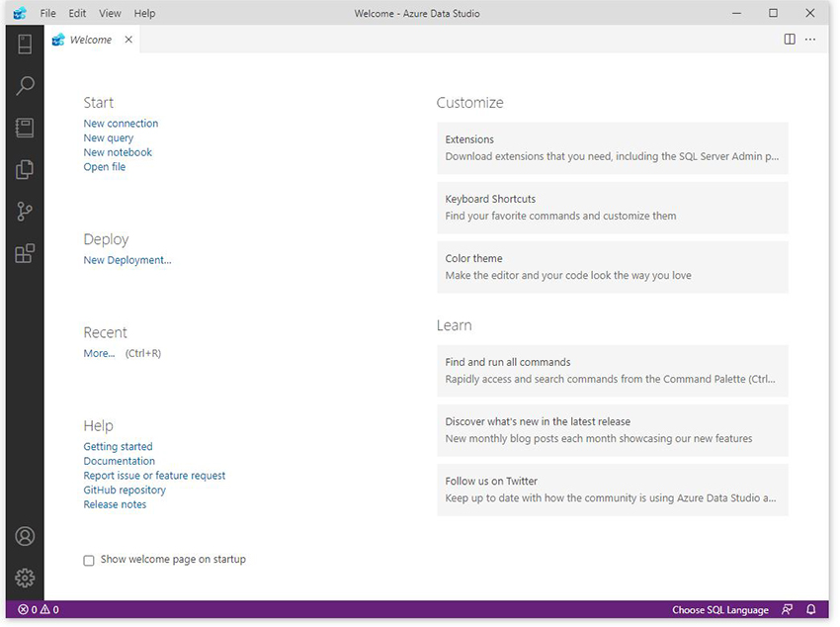This screenshot has width=840, height=627.
Task: Click the Open file link
Action: (104, 167)
